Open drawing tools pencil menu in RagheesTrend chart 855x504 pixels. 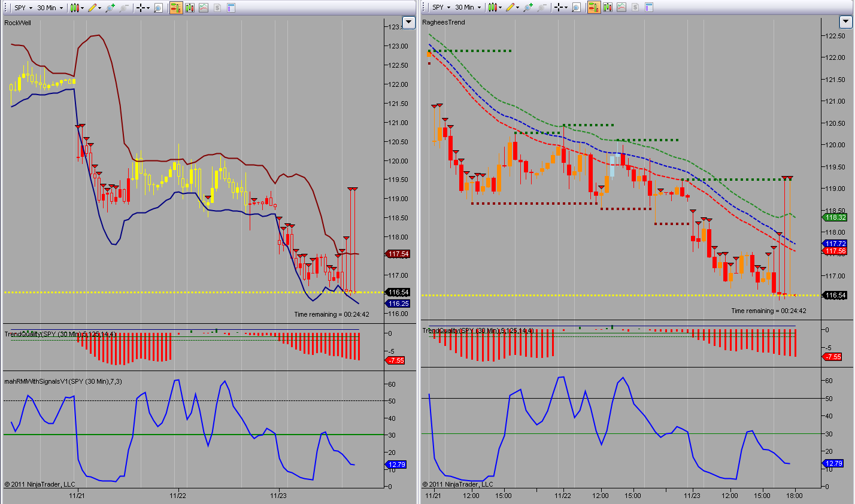[513, 7]
